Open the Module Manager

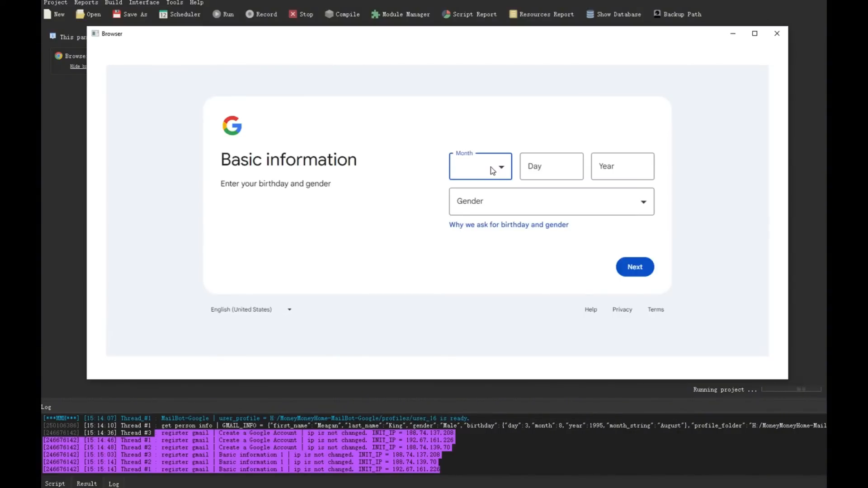click(375, 14)
